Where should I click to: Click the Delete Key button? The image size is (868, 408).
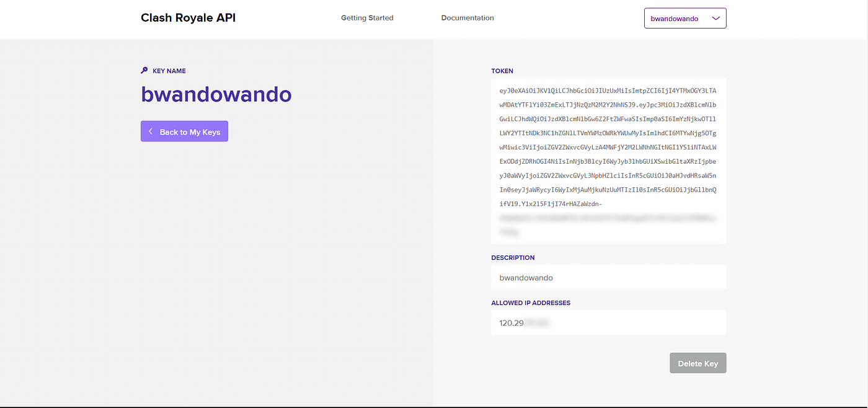coord(697,363)
